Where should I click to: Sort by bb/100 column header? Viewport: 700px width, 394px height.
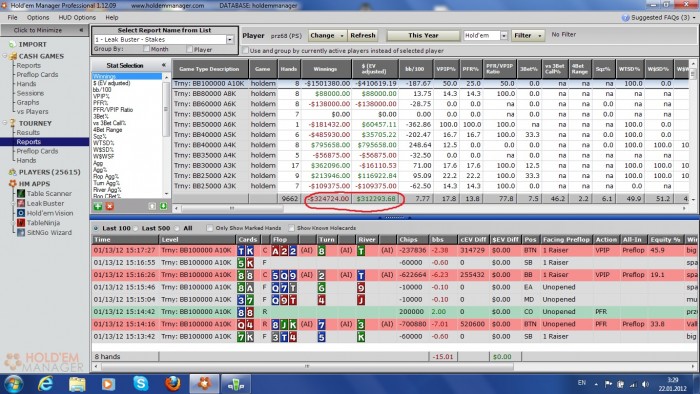[x=415, y=69]
